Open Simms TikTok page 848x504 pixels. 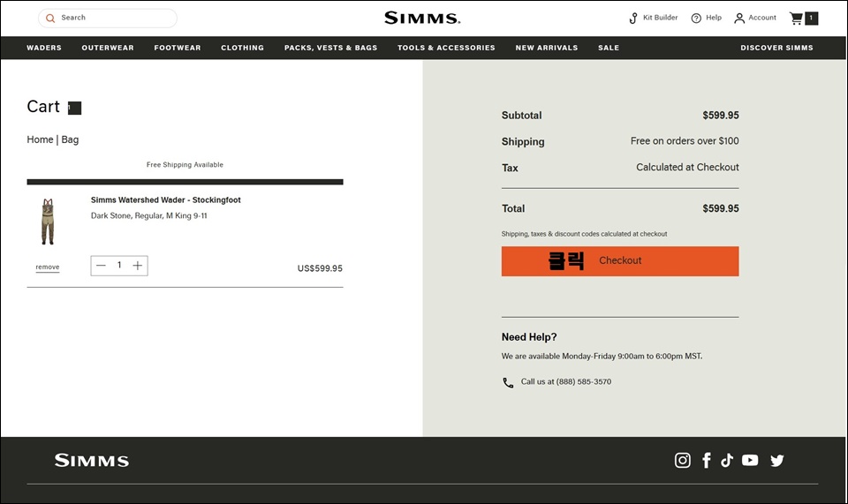(x=727, y=460)
